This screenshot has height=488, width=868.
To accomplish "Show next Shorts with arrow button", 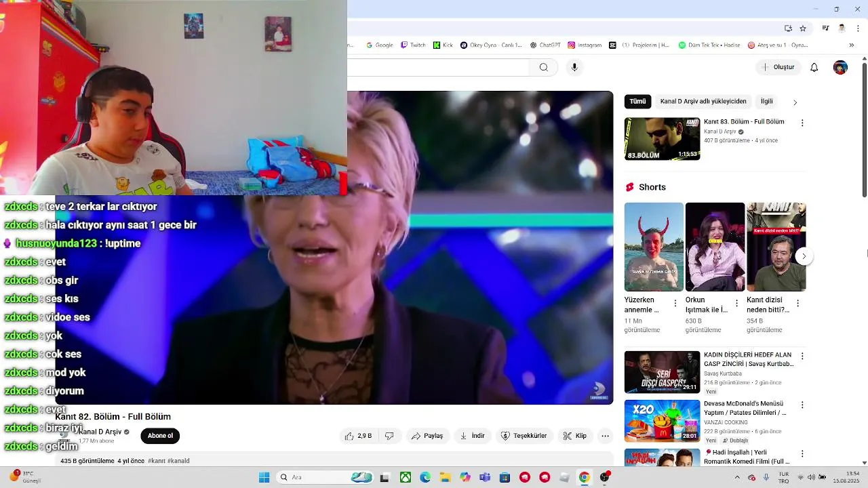I will pos(804,256).
